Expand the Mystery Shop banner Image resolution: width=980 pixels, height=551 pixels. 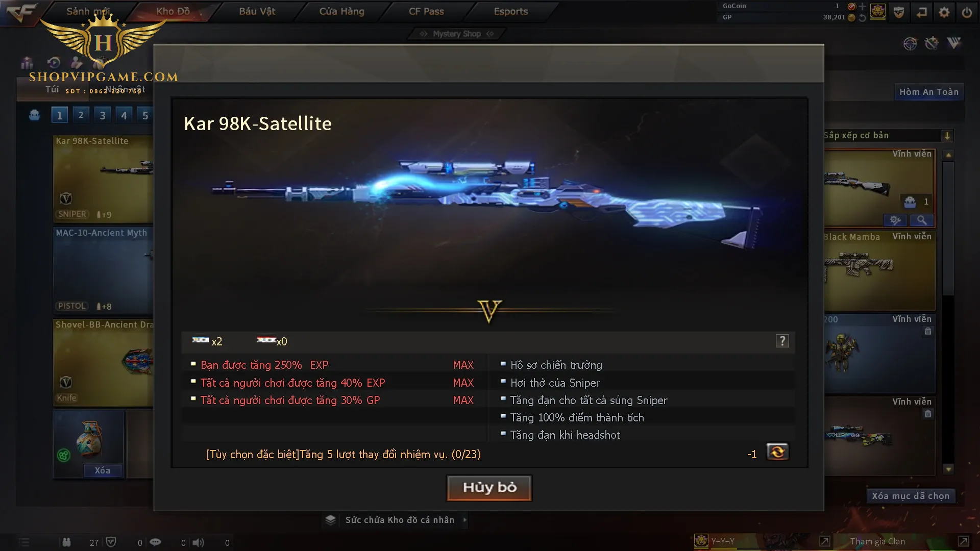pos(457,34)
